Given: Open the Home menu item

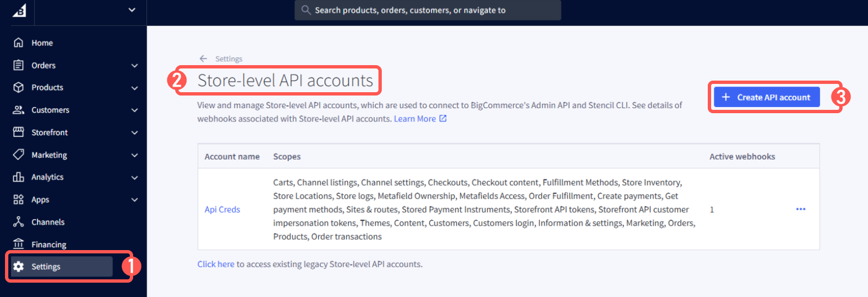Looking at the screenshot, I should point(42,43).
